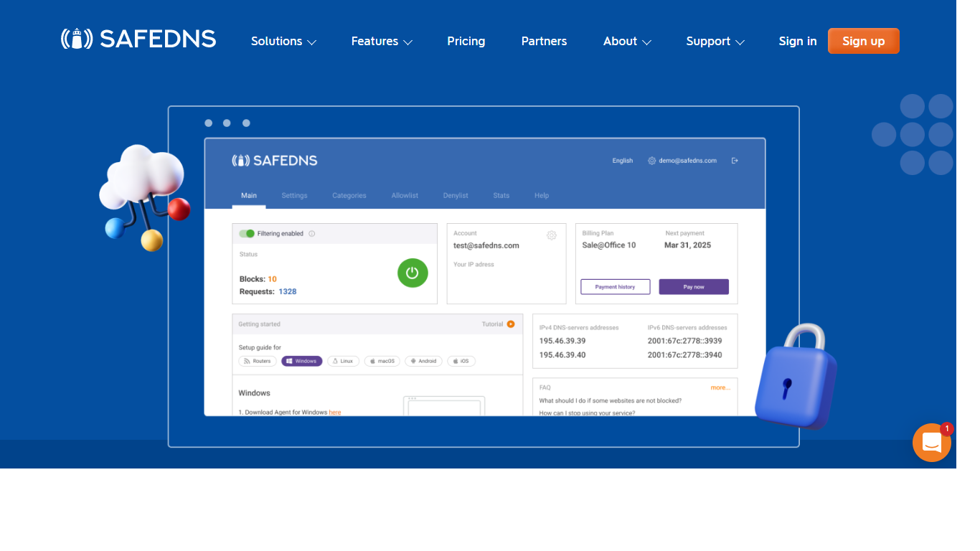Toggle the Filtering enabled switch
Image resolution: width=980 pixels, height=551 pixels.
[247, 234]
